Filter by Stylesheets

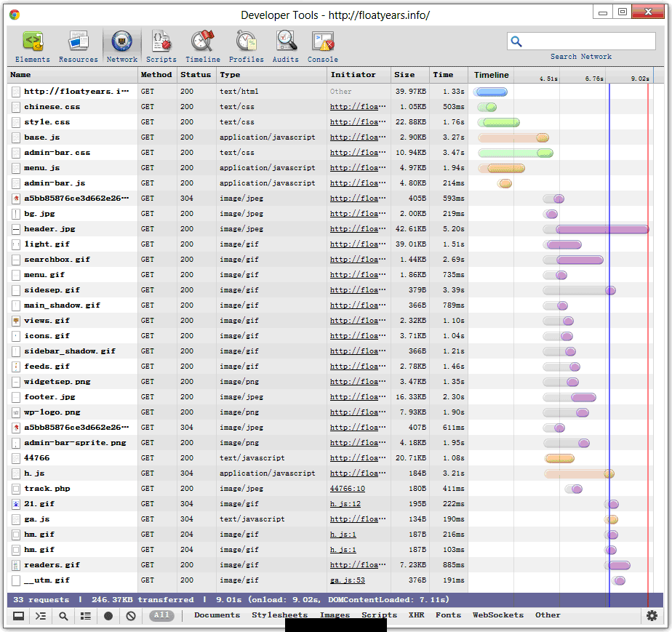click(x=280, y=615)
